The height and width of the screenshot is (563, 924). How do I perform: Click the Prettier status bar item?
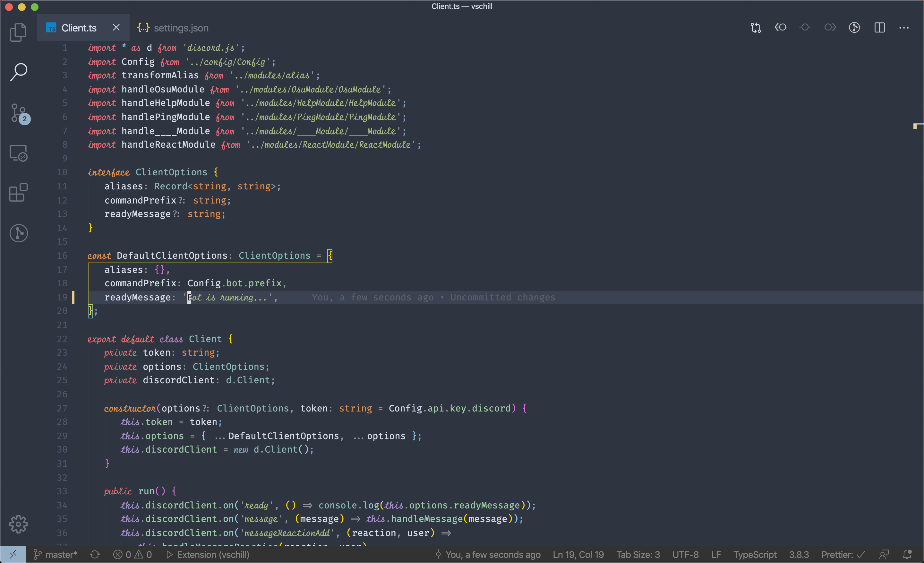[x=843, y=554]
